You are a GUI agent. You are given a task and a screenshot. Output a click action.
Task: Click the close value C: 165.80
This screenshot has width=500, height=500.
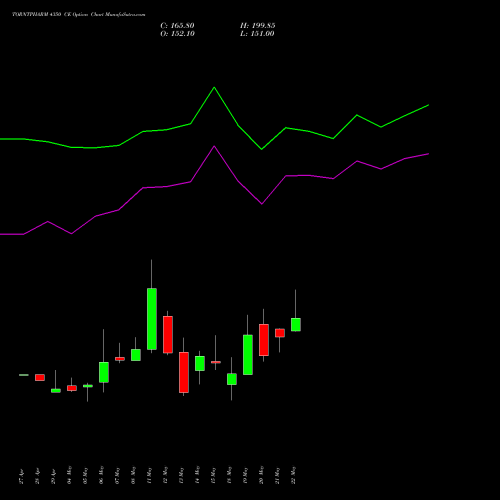tap(177, 26)
